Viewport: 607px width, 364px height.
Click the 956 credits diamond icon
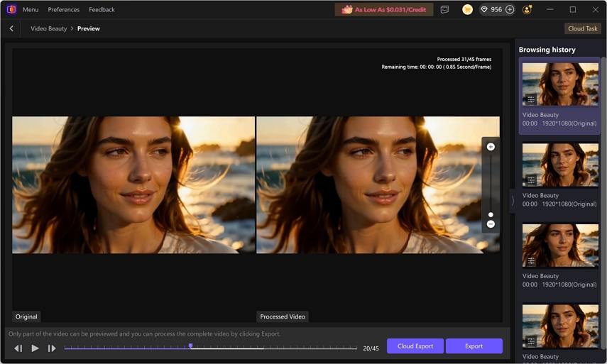click(x=484, y=10)
